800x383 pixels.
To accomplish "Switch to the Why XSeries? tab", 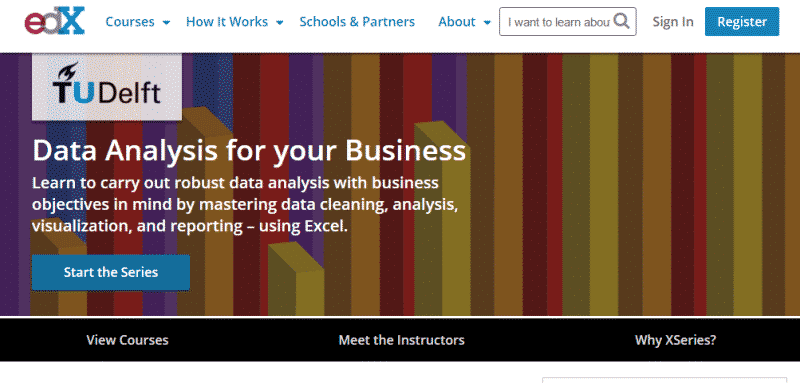I will pos(676,340).
